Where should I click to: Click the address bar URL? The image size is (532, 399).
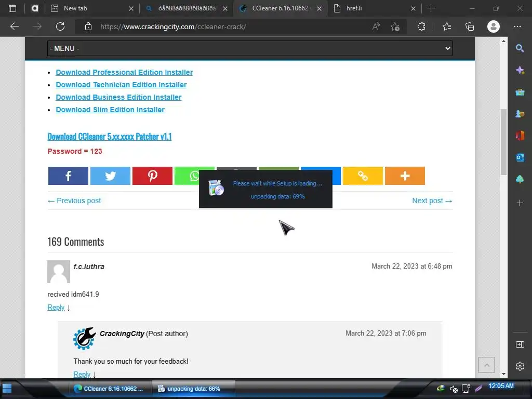173,26
